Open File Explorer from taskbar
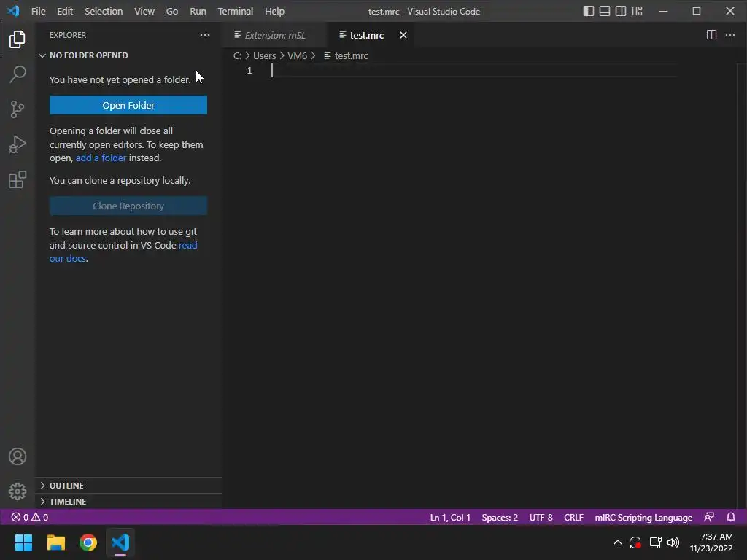747x560 pixels. click(55, 542)
